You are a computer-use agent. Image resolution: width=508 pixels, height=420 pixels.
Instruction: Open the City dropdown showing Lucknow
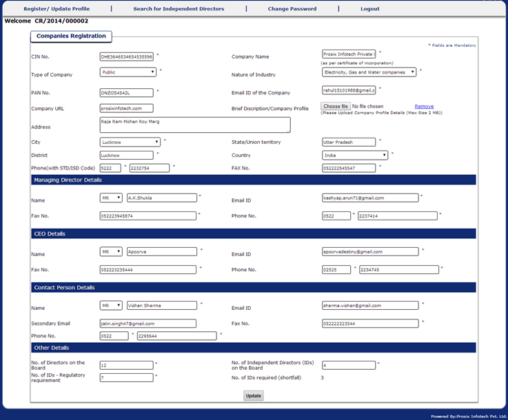click(130, 142)
